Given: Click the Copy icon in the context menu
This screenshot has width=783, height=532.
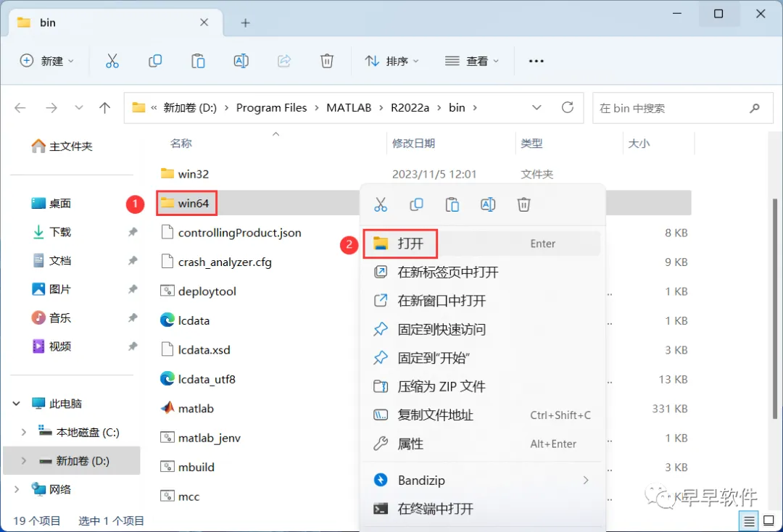Looking at the screenshot, I should tap(416, 204).
